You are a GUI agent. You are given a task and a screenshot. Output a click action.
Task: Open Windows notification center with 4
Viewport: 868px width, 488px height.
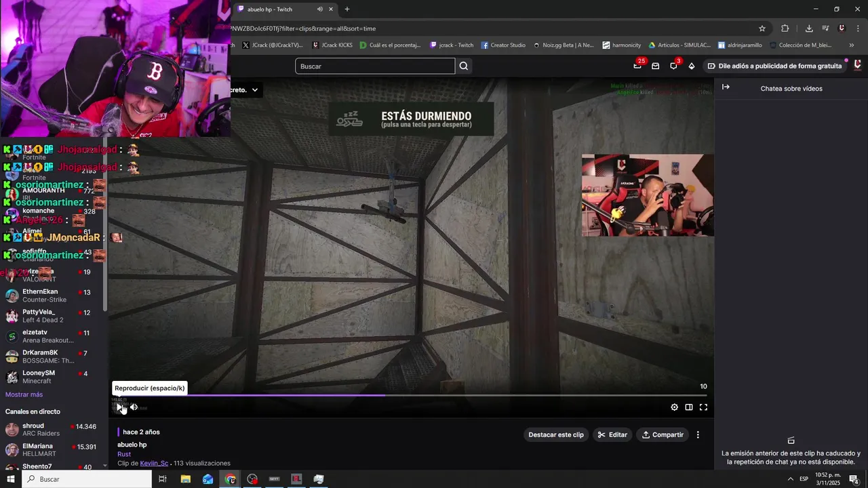(x=854, y=479)
